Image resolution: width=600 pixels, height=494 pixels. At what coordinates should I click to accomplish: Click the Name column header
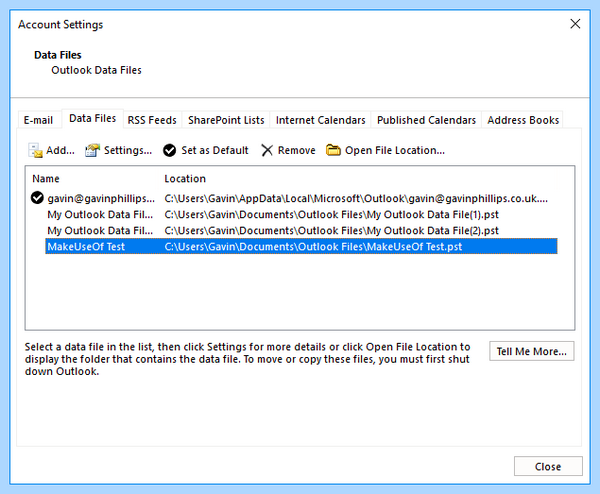tap(46, 179)
